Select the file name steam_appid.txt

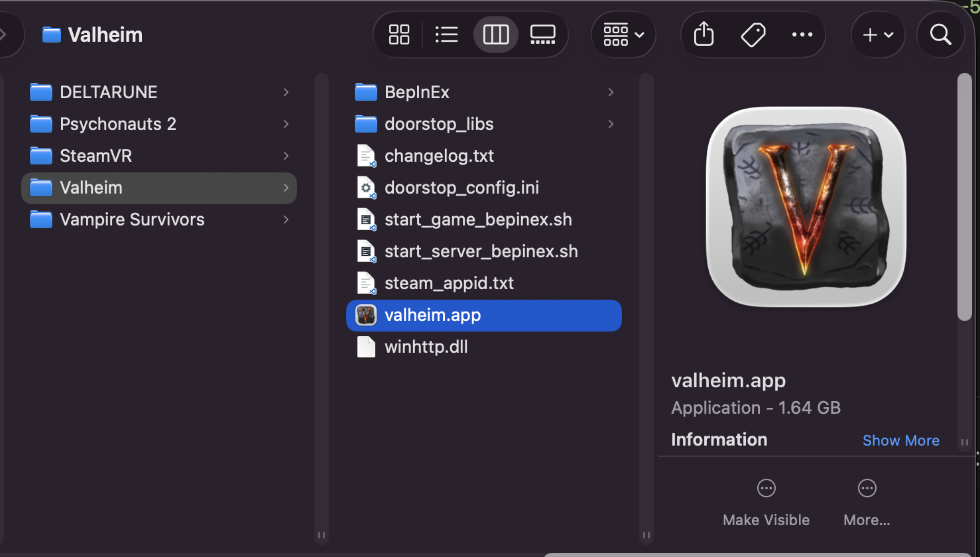[x=450, y=283]
